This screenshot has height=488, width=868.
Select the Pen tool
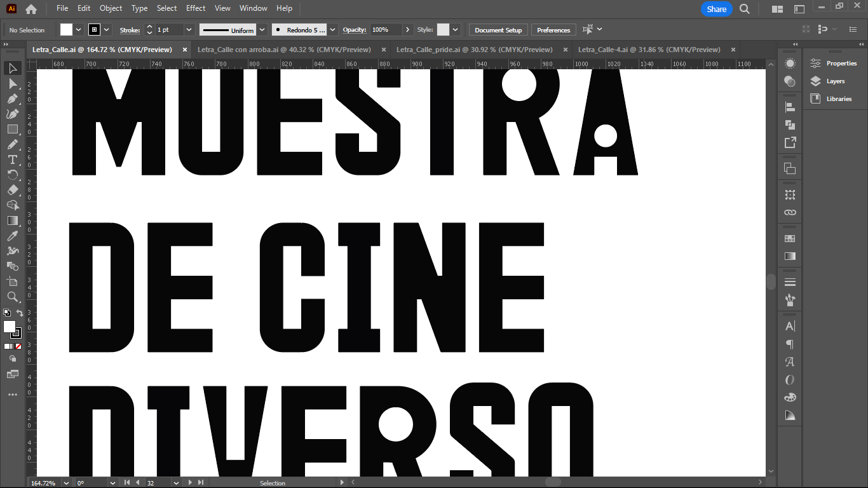tap(12, 99)
